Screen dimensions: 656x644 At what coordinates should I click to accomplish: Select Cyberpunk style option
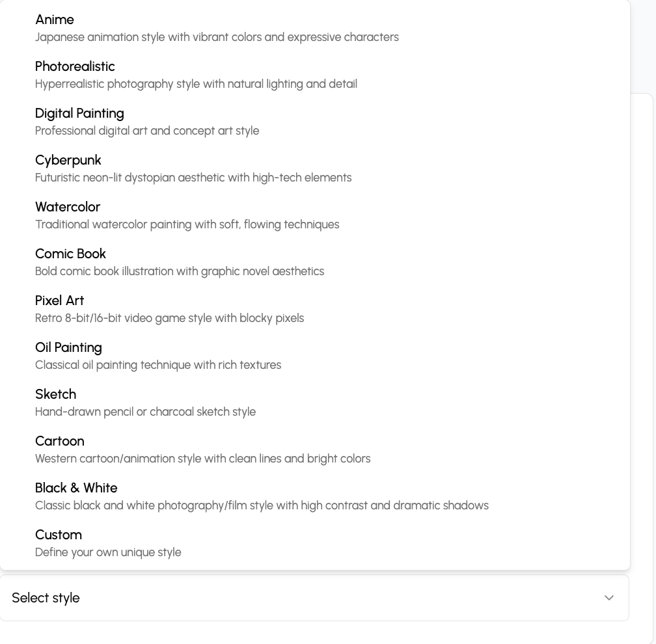point(314,168)
